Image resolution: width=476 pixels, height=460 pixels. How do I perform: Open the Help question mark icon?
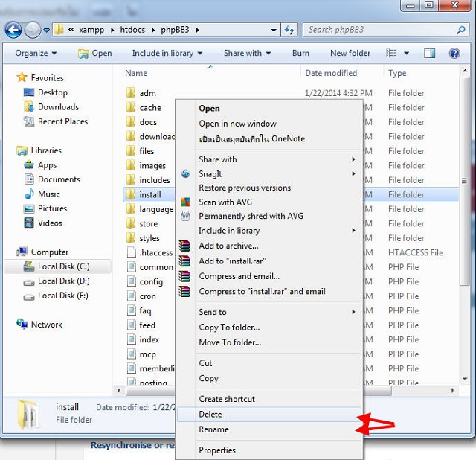[x=454, y=54]
